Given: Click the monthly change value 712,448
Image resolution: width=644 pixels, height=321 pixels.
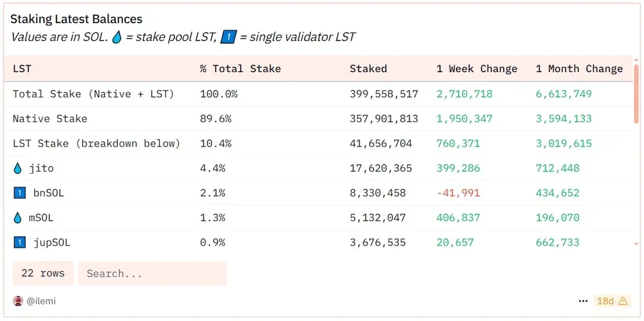Looking at the screenshot, I should tap(558, 169).
